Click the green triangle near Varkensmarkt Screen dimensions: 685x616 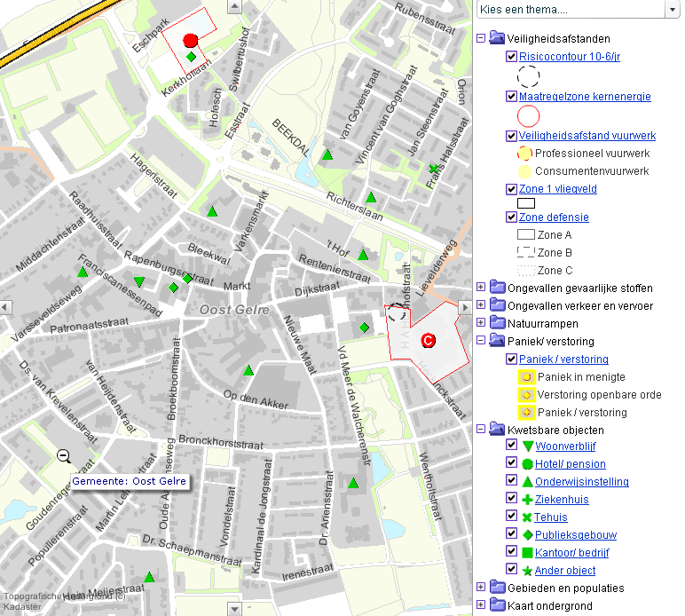tap(212, 211)
